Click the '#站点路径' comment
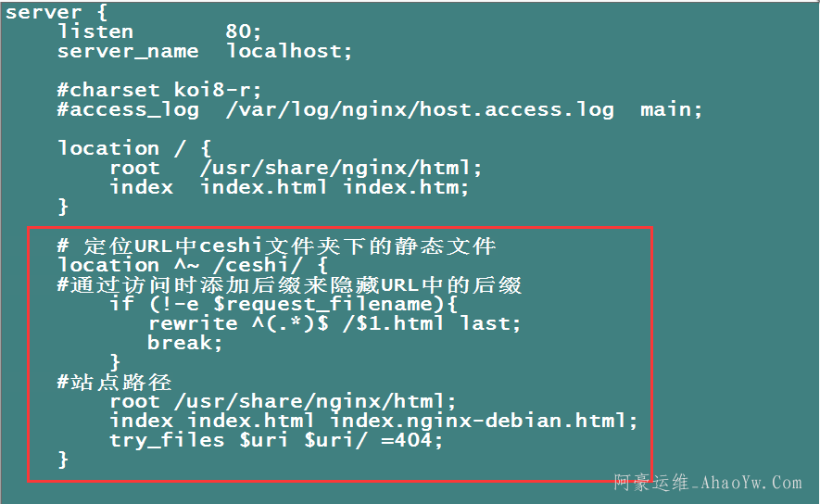This screenshot has height=504, width=820. pyautogui.click(x=114, y=382)
